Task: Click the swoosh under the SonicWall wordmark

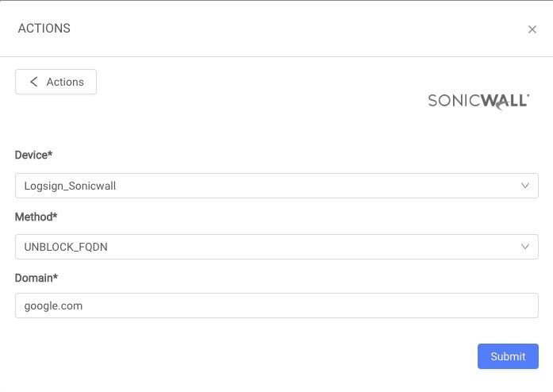Action: (501, 106)
